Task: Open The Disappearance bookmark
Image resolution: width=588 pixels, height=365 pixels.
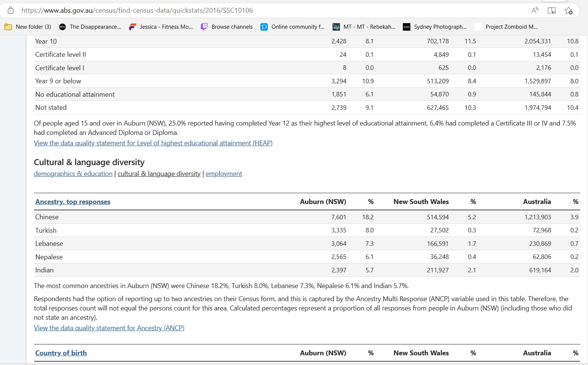Action: click(90, 27)
